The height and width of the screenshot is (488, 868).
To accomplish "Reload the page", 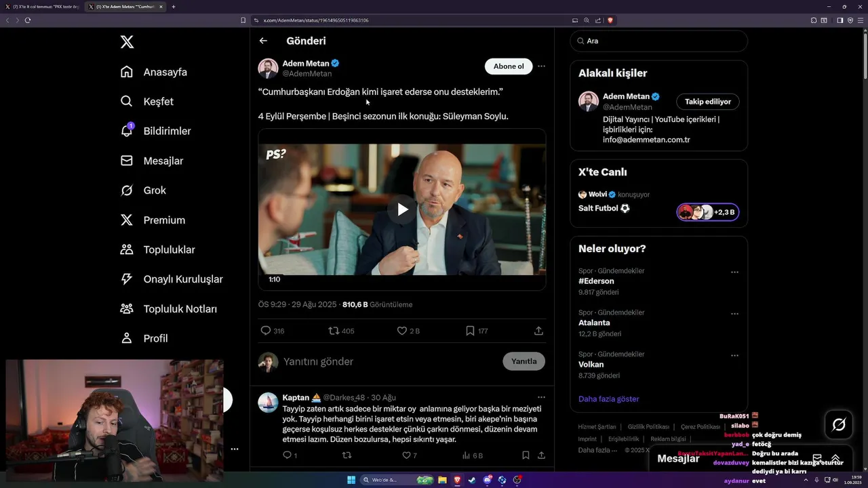I will [x=28, y=20].
